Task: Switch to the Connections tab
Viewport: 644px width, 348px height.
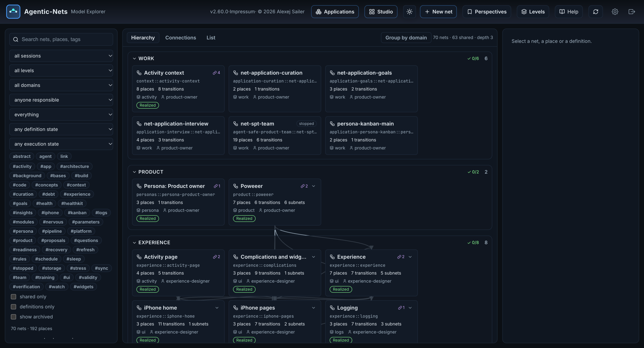Action: (181, 38)
